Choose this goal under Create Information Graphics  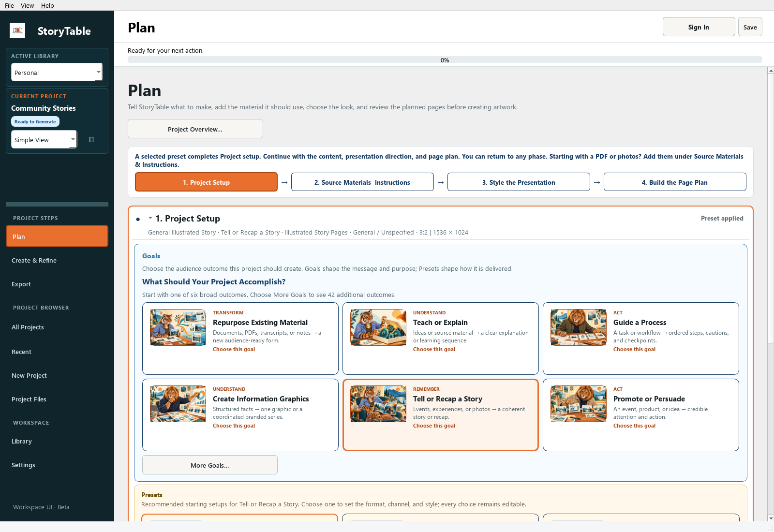tap(234, 426)
